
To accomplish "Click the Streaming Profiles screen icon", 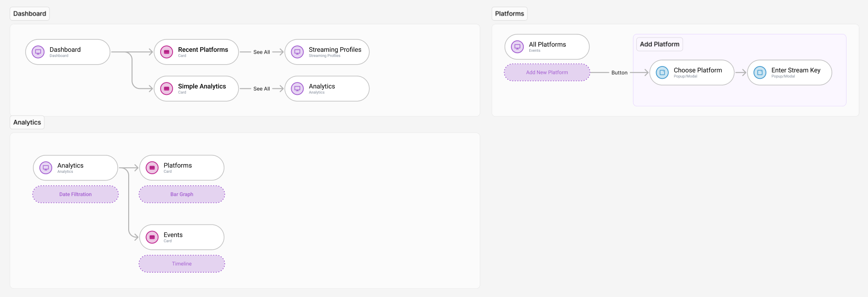I will click(297, 52).
